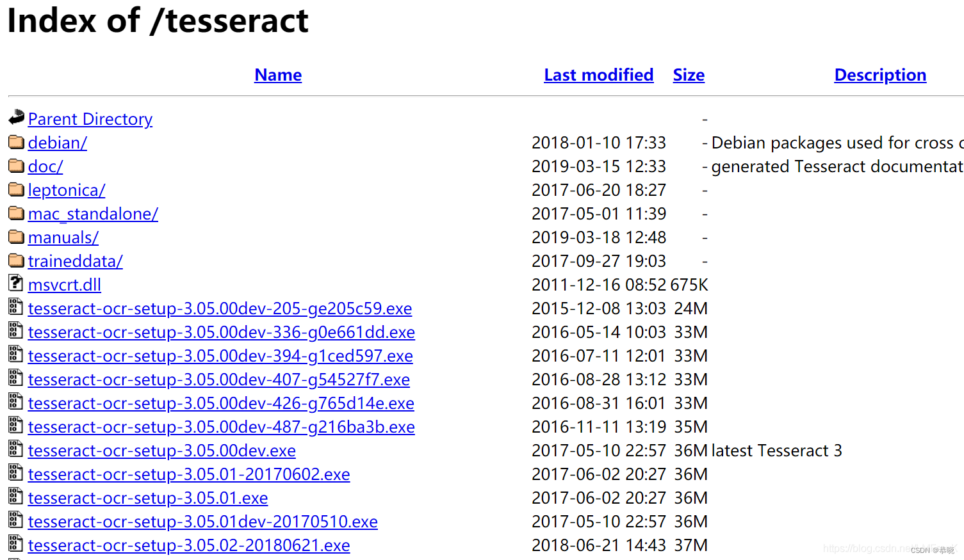Sort listing by Name column
Viewport: 964px width, 560px height.
click(x=278, y=75)
